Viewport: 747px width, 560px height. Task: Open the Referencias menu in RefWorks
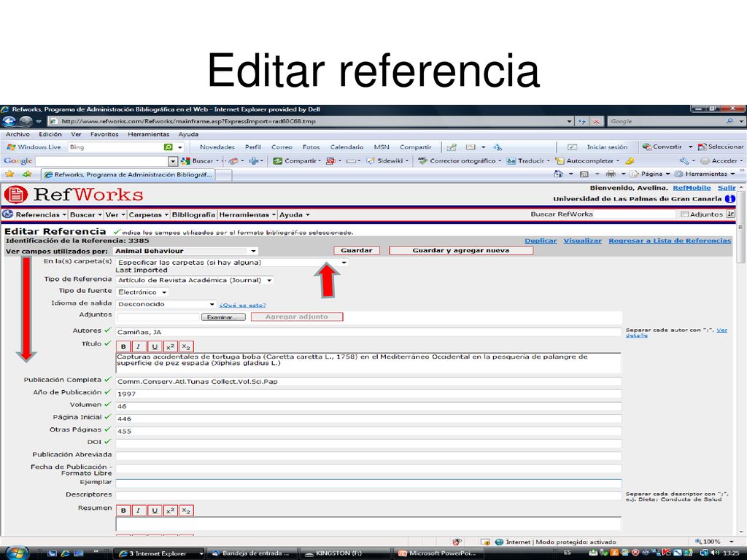tap(41, 215)
